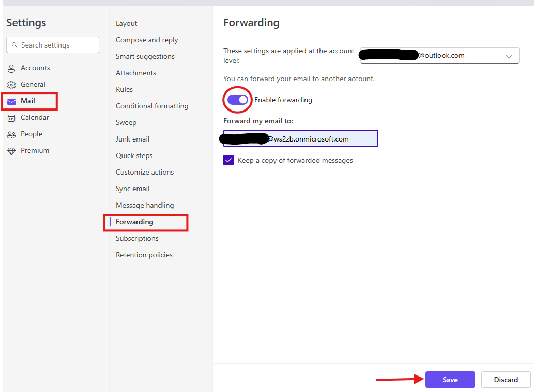
Task: Discard the forwarding changes
Action: click(x=506, y=380)
